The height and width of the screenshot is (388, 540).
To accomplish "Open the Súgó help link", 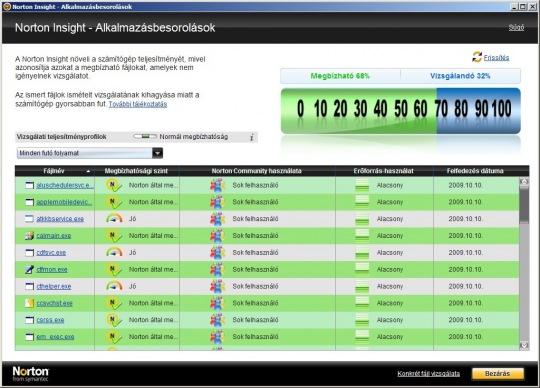I will point(516,28).
